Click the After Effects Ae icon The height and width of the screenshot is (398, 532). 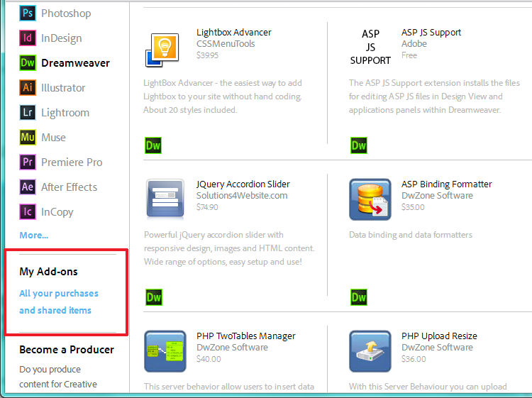pos(28,187)
